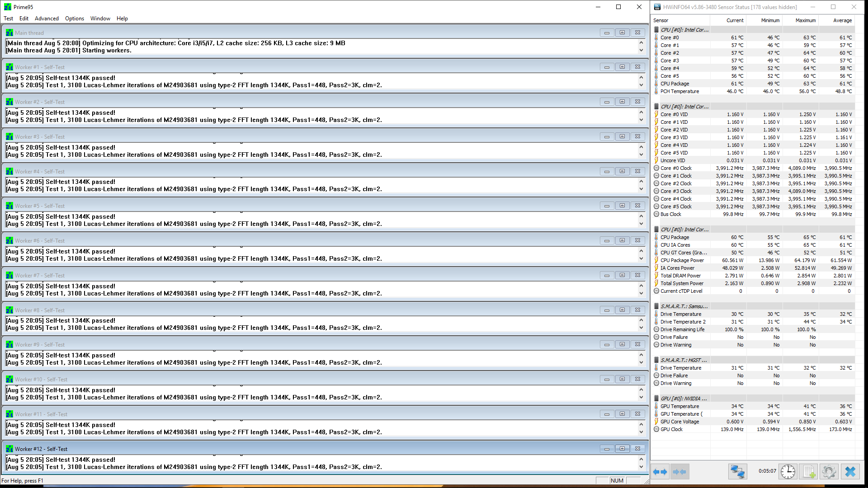Click the Worker #12 window icon
The height and width of the screenshot is (488, 868).
coord(9,449)
